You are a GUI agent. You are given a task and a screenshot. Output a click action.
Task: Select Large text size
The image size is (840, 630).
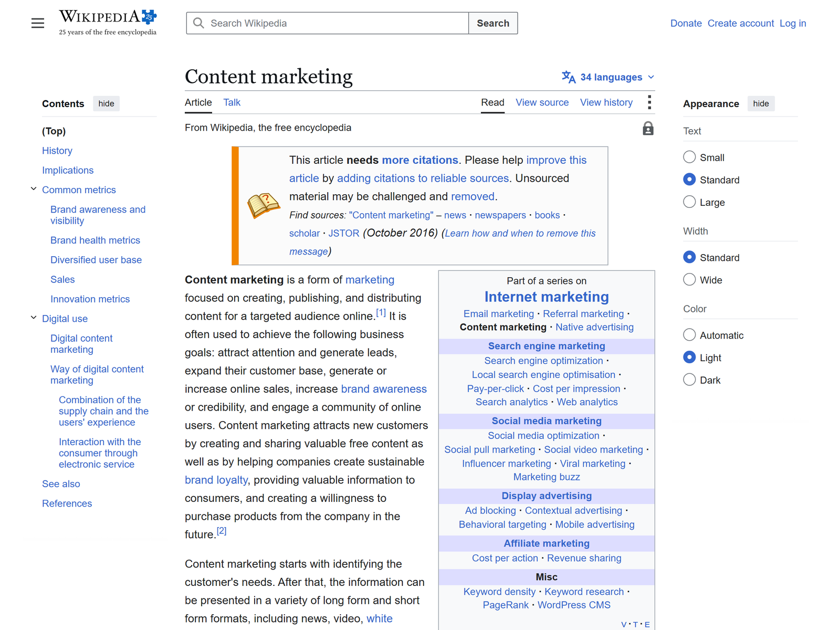[x=689, y=202]
